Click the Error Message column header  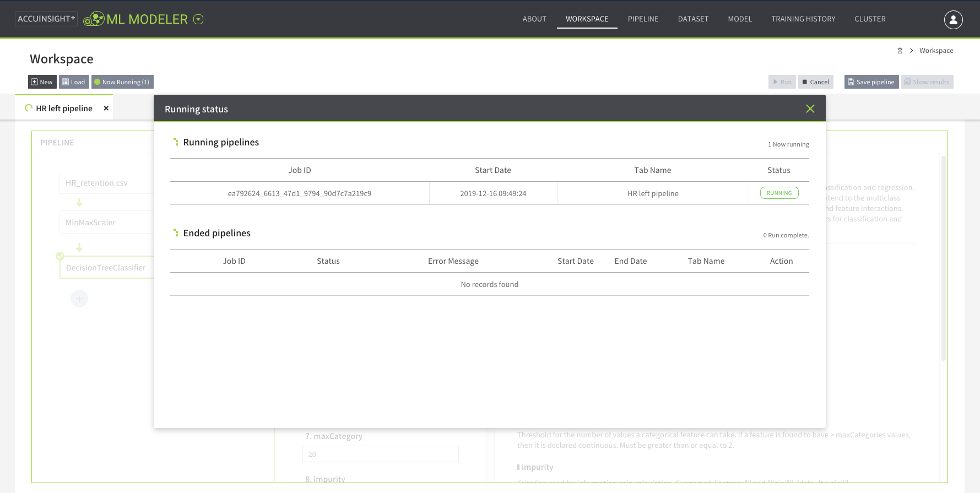[x=453, y=261]
